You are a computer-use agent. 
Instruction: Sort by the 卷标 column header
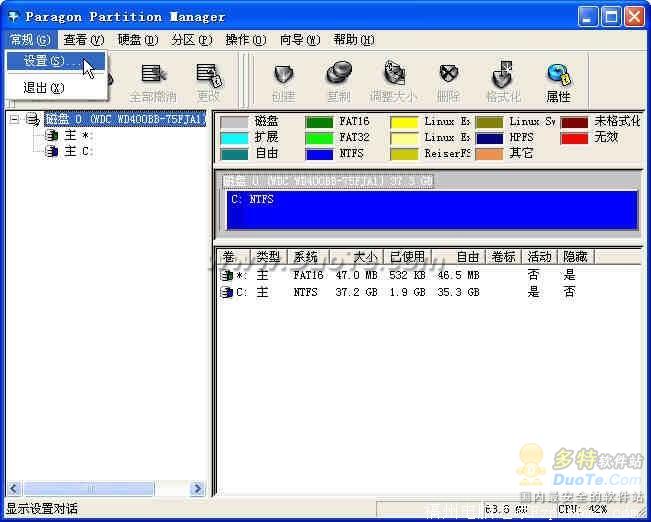click(504, 257)
